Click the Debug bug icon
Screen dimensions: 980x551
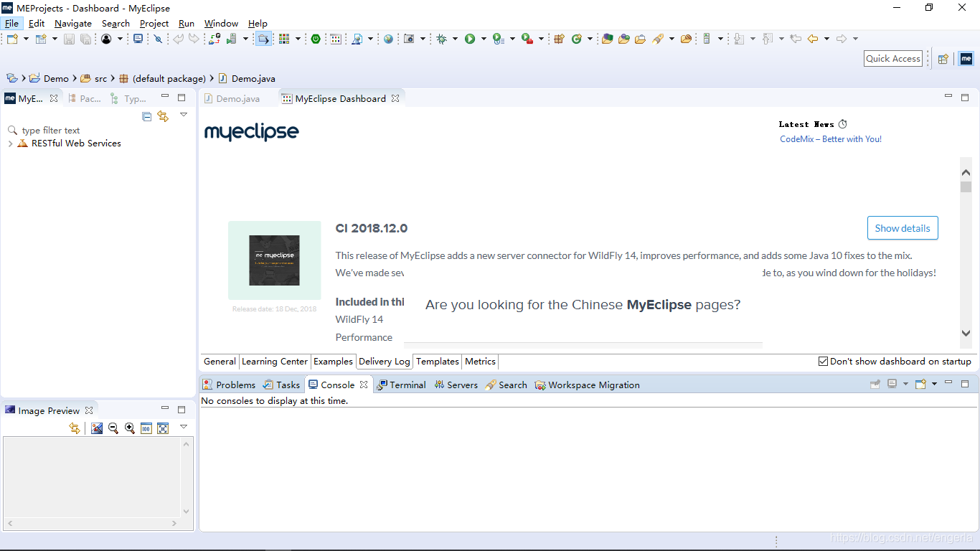point(442,39)
